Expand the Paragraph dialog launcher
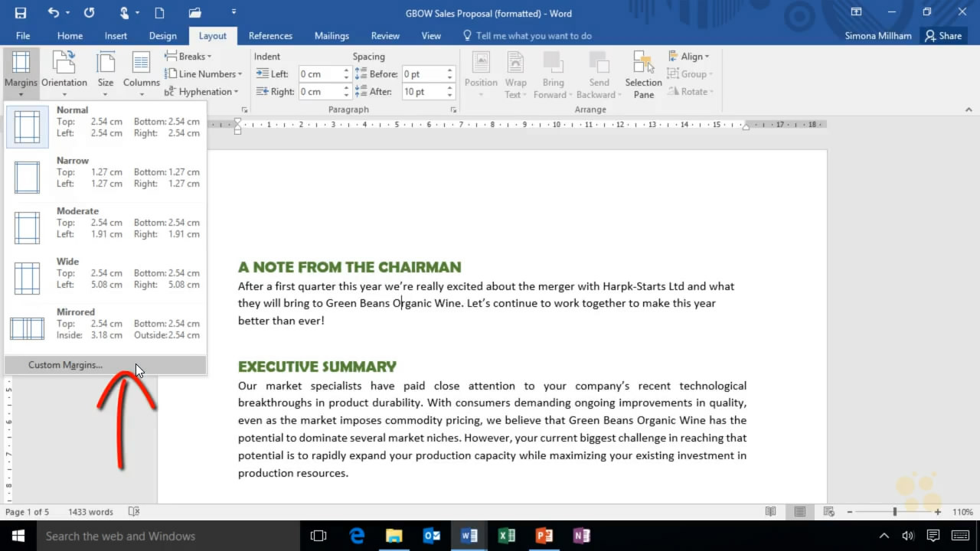The image size is (980, 551). pyautogui.click(x=453, y=110)
